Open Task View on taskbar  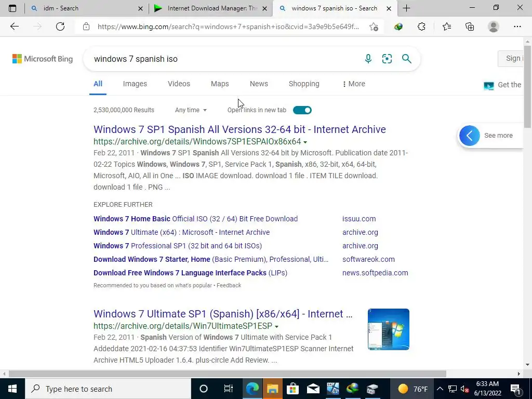pyautogui.click(x=229, y=389)
